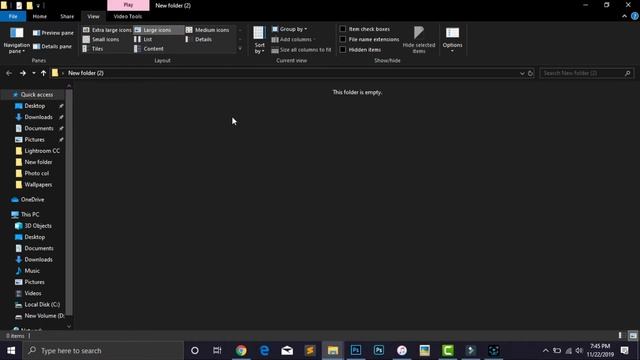Click Size all columns to fit
Image resolution: width=640 pixels, height=360 pixels.
301,50
